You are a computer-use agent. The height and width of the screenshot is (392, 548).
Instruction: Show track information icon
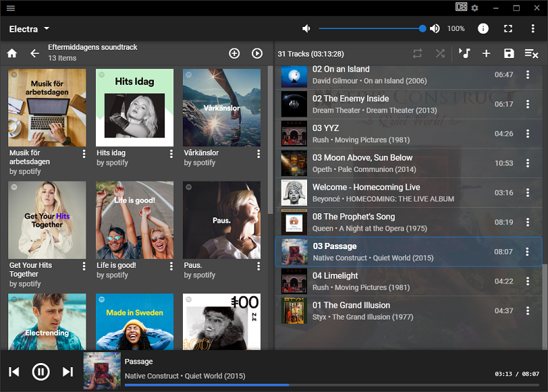(x=483, y=29)
